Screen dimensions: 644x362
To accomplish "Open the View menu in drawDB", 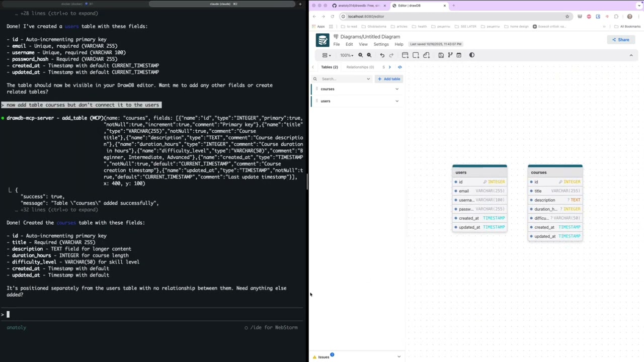I will [363, 44].
